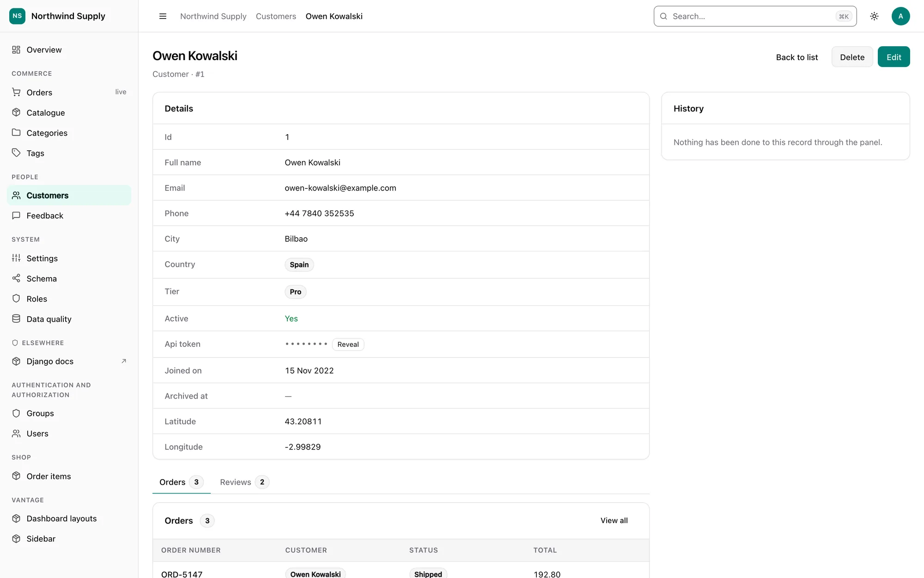Open Roles shield icon in sidebar
Viewport: 924px width, 578px height.
point(16,299)
